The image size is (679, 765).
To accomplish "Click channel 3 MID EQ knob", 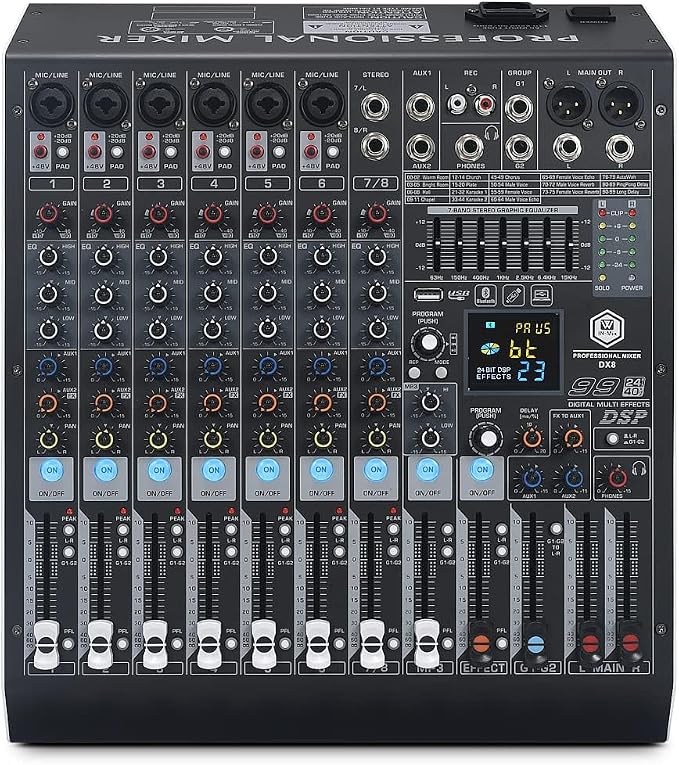I will (158, 294).
